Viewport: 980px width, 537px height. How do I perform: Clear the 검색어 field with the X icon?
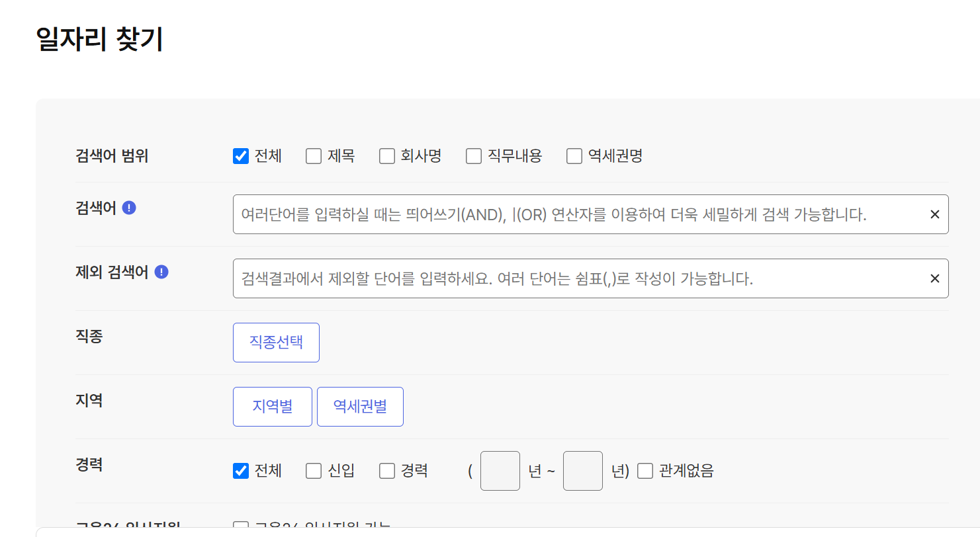[x=934, y=214]
